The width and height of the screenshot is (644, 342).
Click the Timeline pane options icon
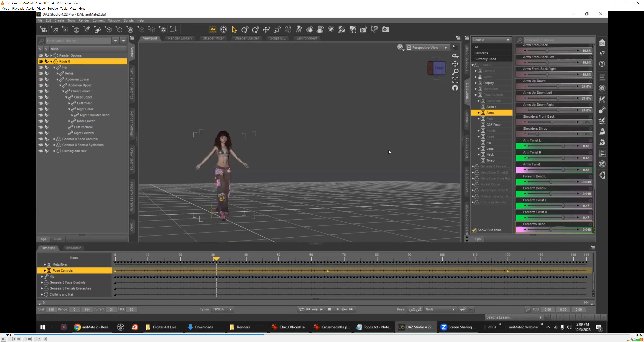593,247
